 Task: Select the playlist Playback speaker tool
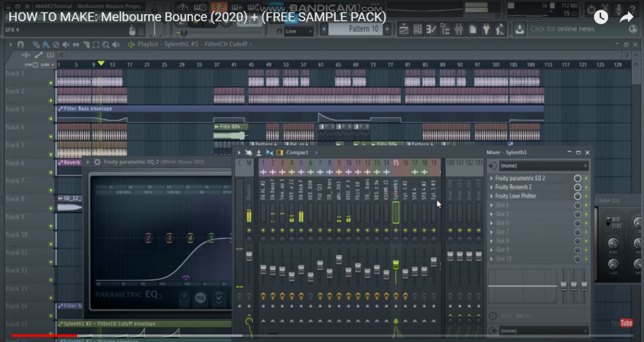click(x=116, y=44)
